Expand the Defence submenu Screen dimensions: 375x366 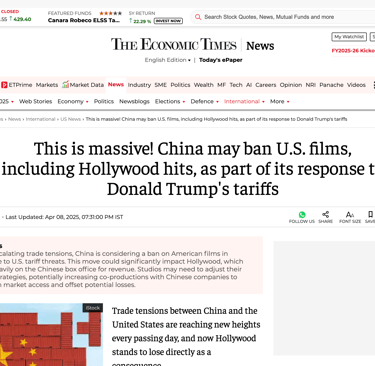pos(205,101)
